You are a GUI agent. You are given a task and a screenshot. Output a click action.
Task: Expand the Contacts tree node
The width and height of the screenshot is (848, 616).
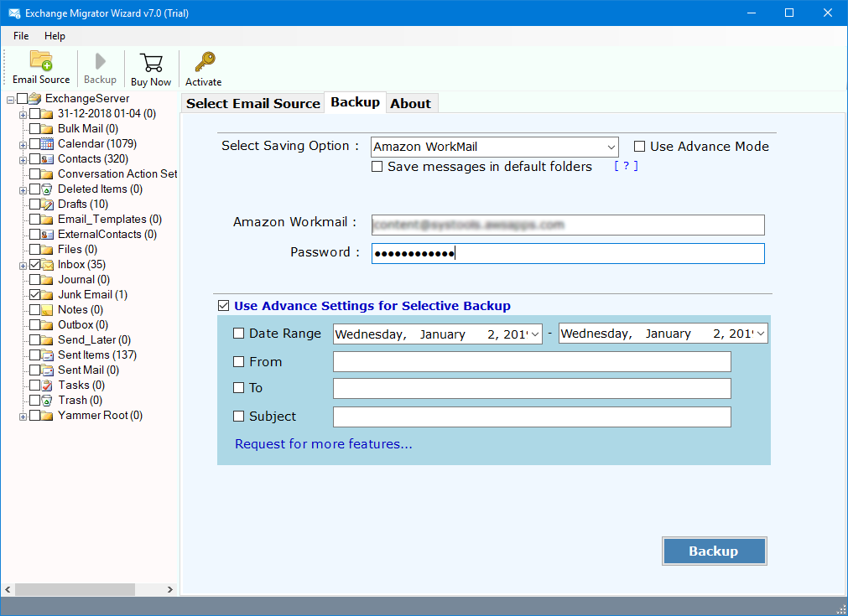tap(23, 160)
